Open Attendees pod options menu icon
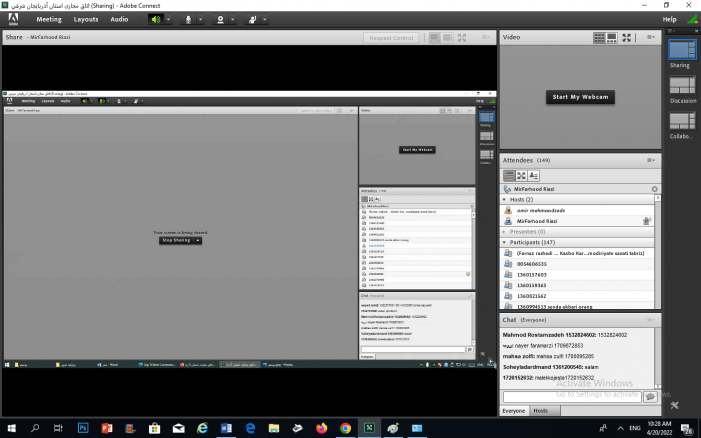 pos(651,160)
